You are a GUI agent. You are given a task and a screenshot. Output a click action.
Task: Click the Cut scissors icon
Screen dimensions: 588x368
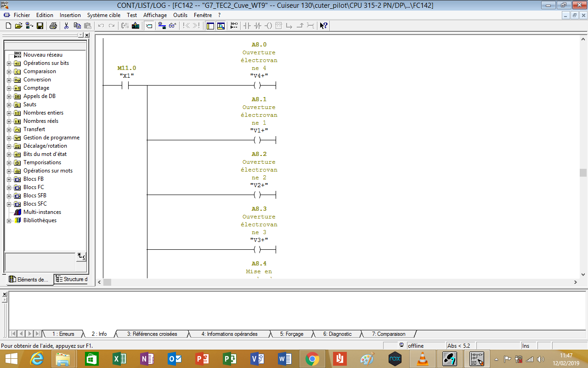tap(66, 26)
